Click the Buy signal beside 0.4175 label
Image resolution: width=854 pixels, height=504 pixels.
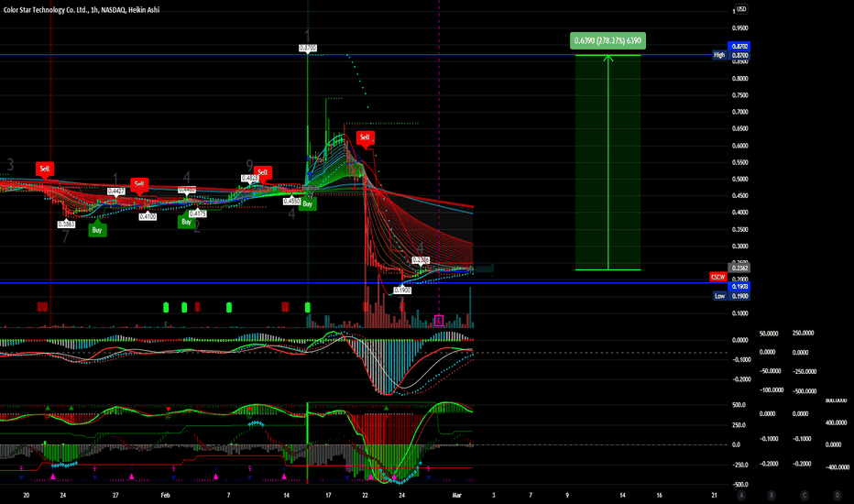pyautogui.click(x=186, y=221)
